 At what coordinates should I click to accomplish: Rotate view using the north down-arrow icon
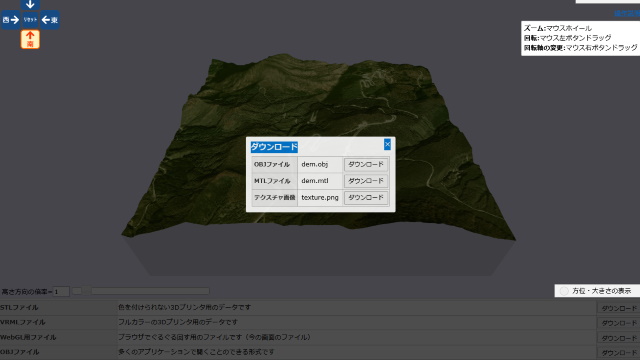pyautogui.click(x=30, y=4)
